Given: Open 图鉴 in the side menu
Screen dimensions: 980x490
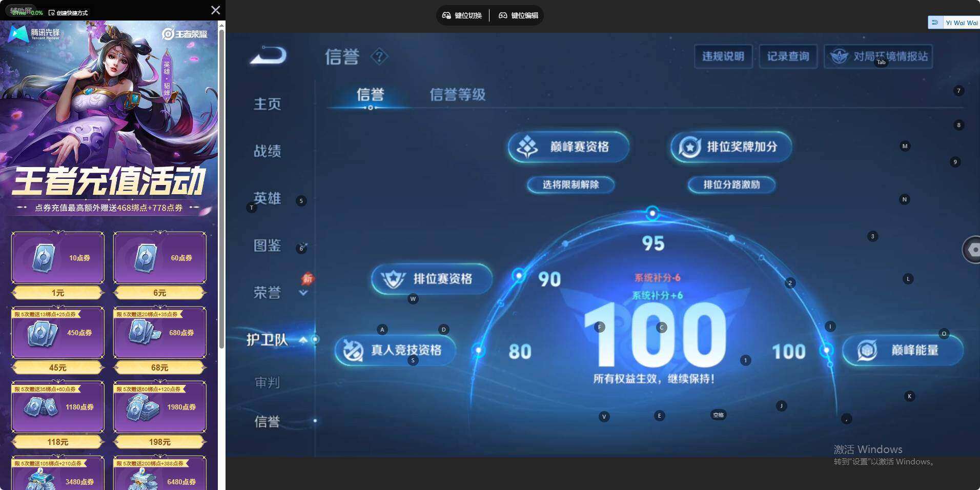Looking at the screenshot, I should [x=267, y=246].
